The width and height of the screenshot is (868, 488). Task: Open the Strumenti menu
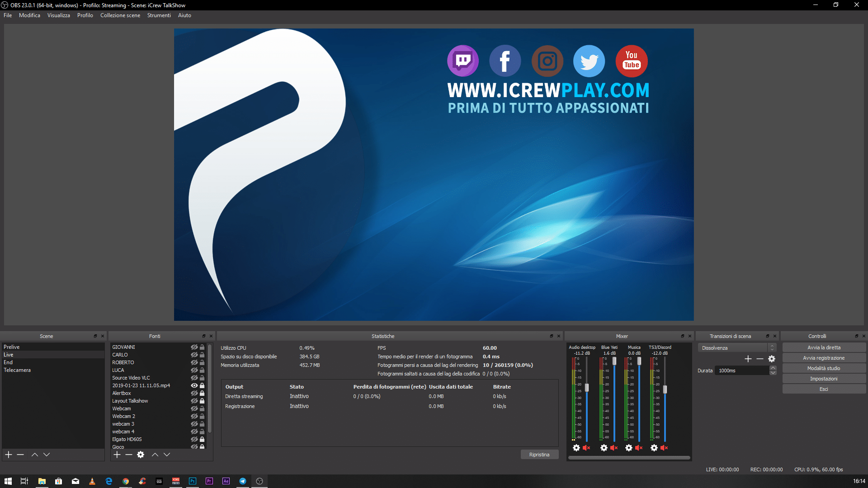click(159, 15)
